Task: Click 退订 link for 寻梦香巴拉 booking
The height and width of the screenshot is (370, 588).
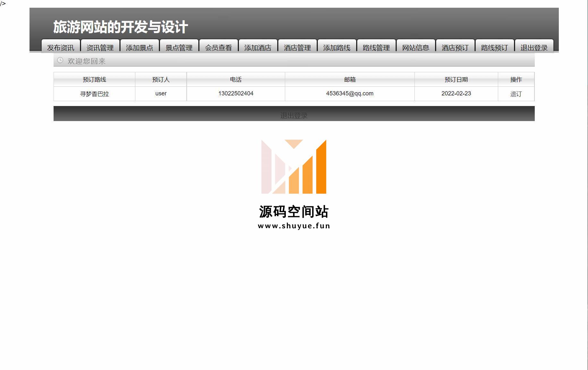Action: tap(516, 94)
